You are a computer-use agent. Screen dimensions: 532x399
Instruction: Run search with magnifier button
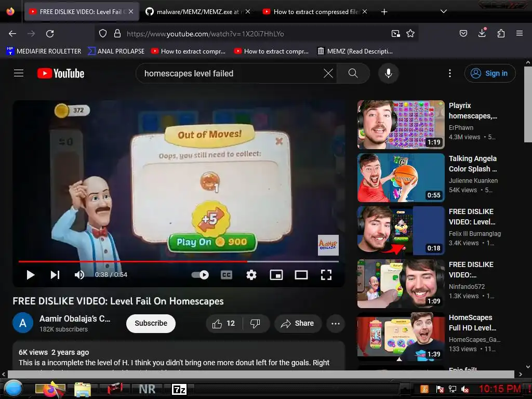point(353,73)
